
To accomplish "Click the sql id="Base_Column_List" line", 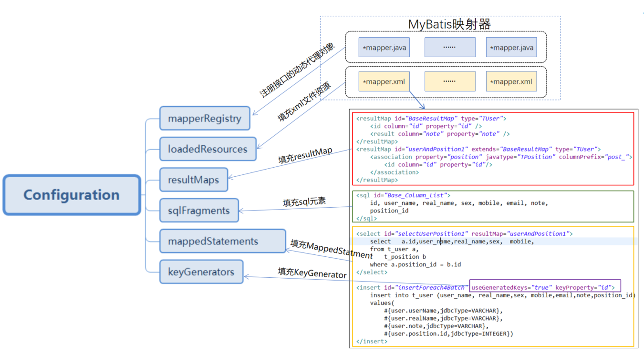I will coord(403,195).
